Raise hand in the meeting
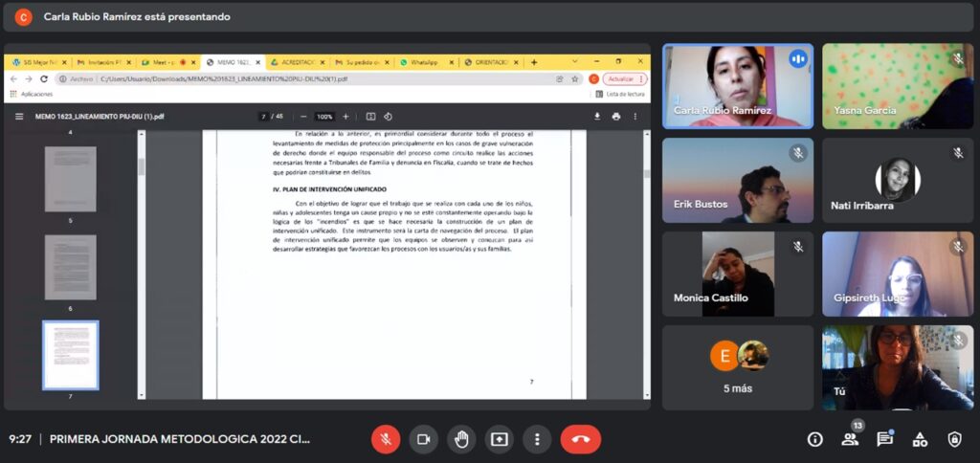This screenshot has width=980, height=463. pos(461,439)
